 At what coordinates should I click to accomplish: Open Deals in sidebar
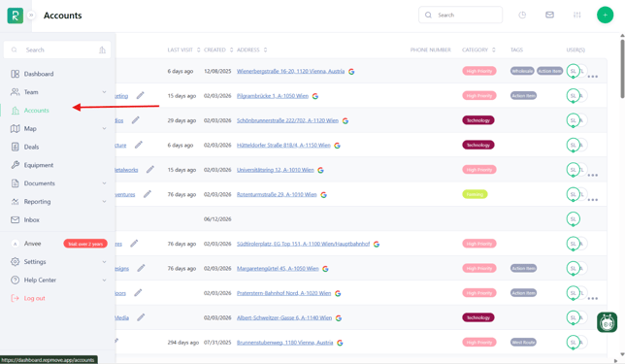point(31,147)
